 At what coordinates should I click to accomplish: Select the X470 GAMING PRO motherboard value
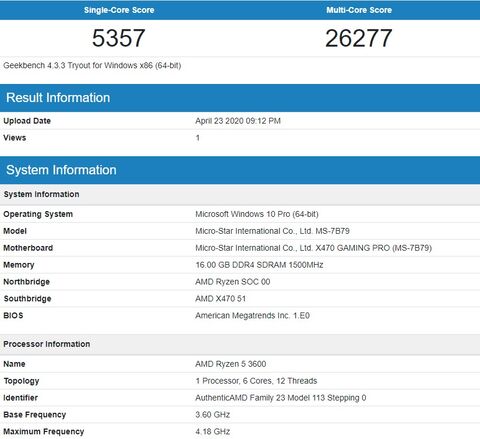314,248
